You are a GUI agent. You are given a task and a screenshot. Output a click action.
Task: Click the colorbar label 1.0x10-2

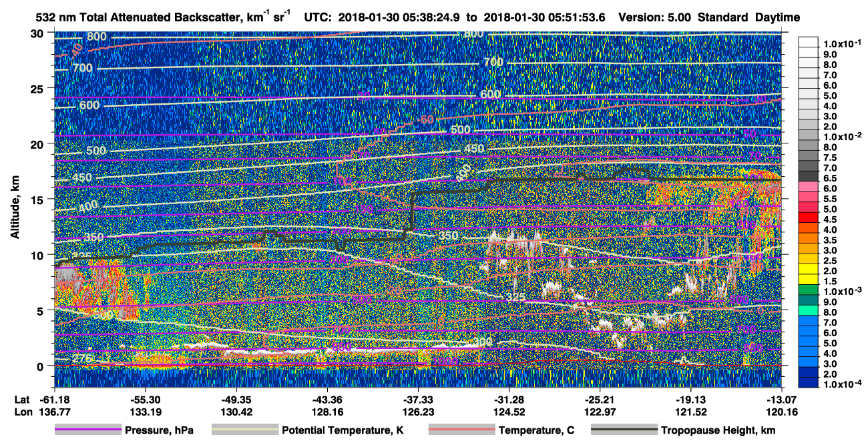pos(841,136)
